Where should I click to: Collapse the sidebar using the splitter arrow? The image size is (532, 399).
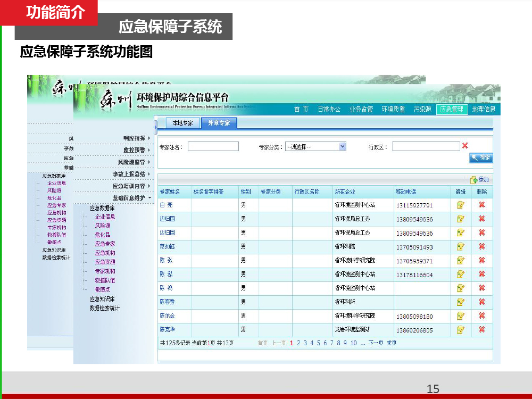point(156,127)
